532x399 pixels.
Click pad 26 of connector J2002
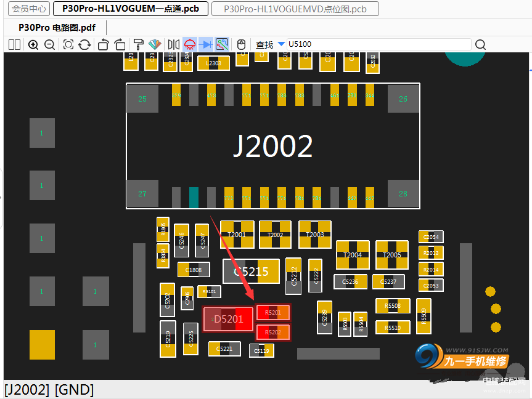[x=403, y=99]
